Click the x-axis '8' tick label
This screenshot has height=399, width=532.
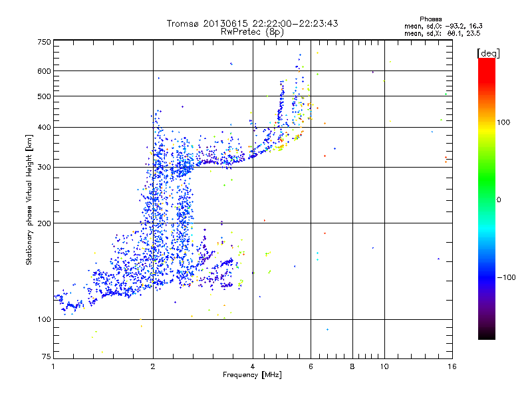(x=352, y=366)
